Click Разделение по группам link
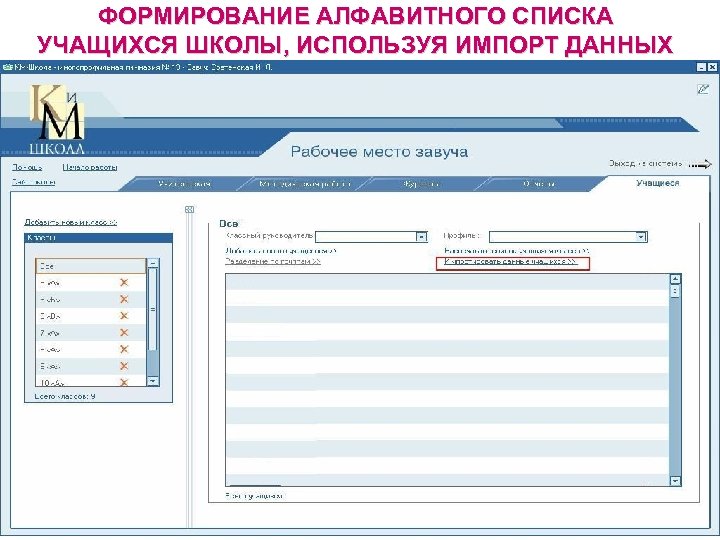This screenshot has height=540, width=720. pyautogui.click(x=273, y=261)
